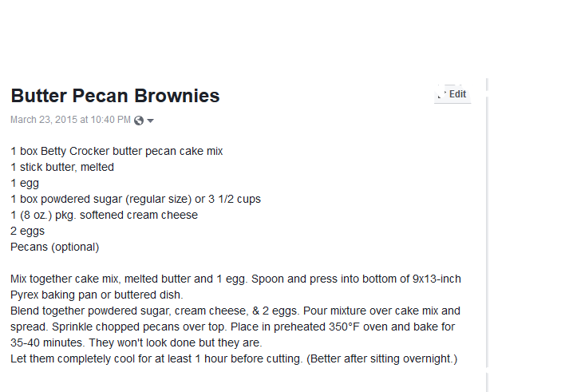Click the Betty Crocker cake mix line
Image resolution: width=565 pixels, height=392 pixels.
(117, 151)
